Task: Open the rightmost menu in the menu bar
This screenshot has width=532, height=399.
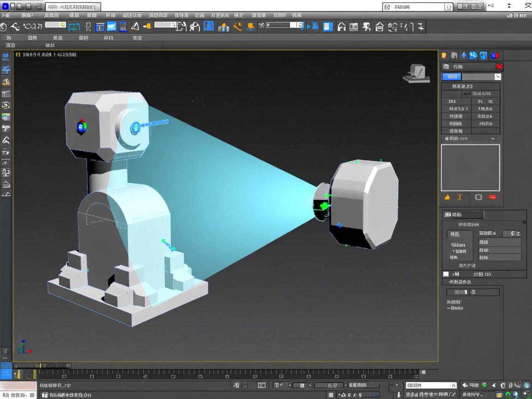Action: pos(297,15)
